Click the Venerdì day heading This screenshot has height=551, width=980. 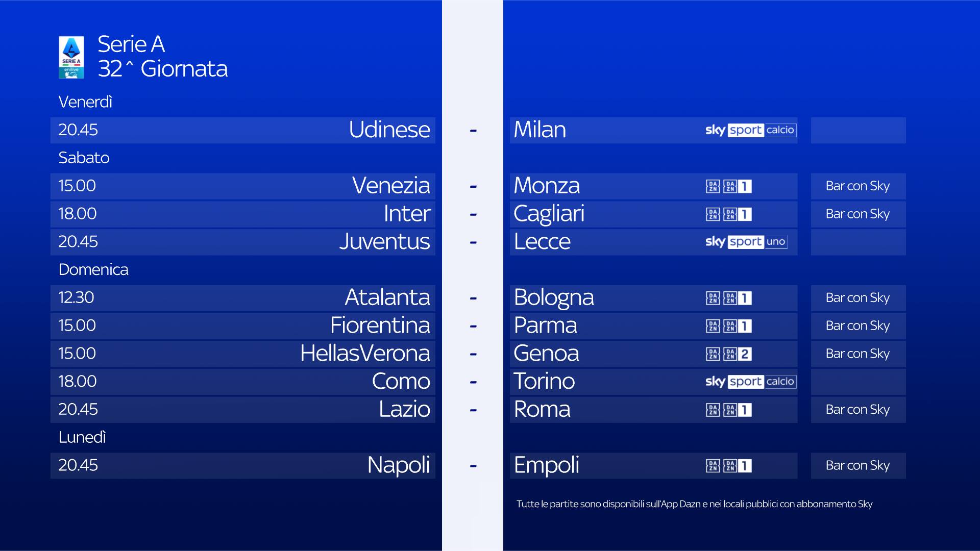[x=85, y=102]
